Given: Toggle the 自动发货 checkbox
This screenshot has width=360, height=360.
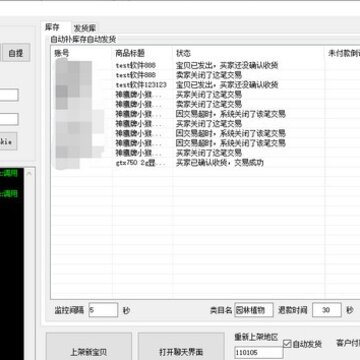Looking at the screenshot, I should [x=287, y=344].
